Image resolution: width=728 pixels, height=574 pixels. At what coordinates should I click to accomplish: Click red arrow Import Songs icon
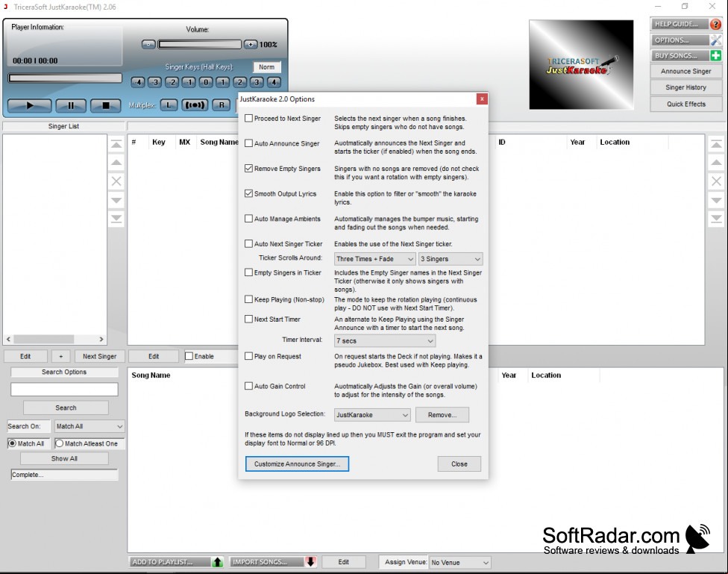tap(310, 562)
